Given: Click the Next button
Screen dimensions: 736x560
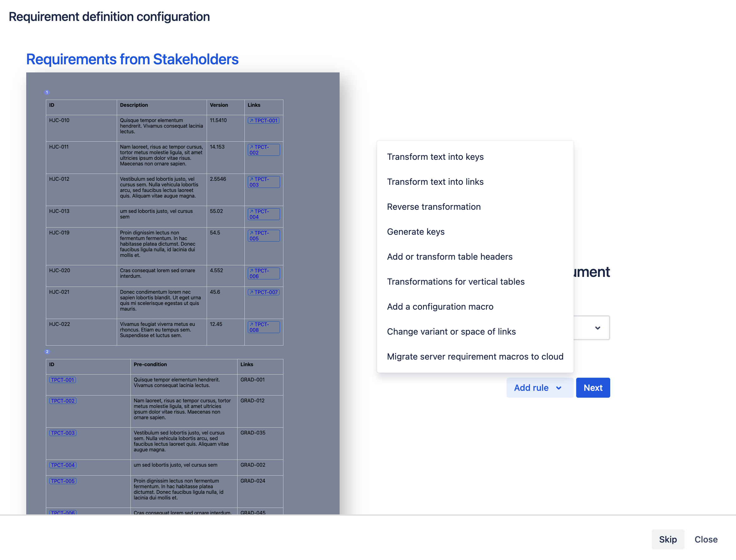Looking at the screenshot, I should [x=593, y=388].
